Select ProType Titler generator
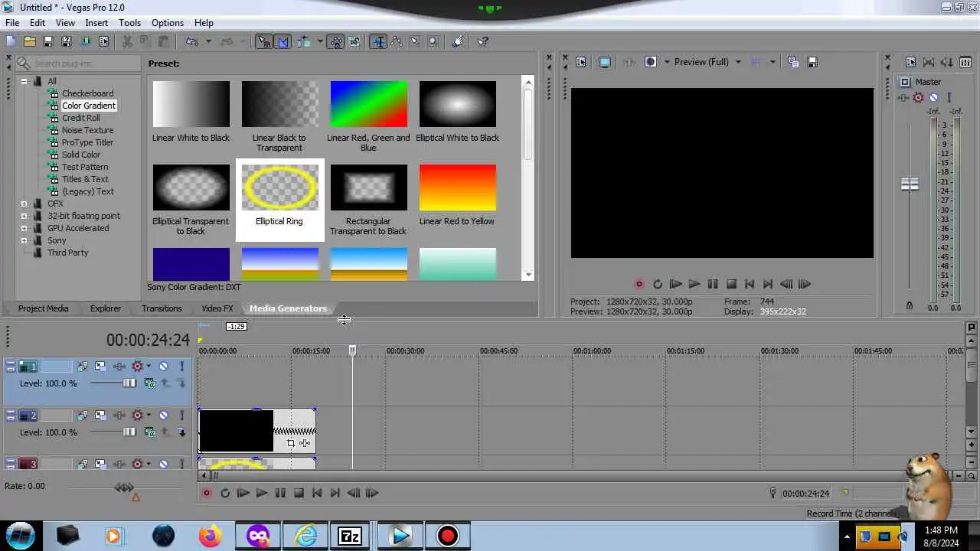980x551 pixels. [87, 142]
